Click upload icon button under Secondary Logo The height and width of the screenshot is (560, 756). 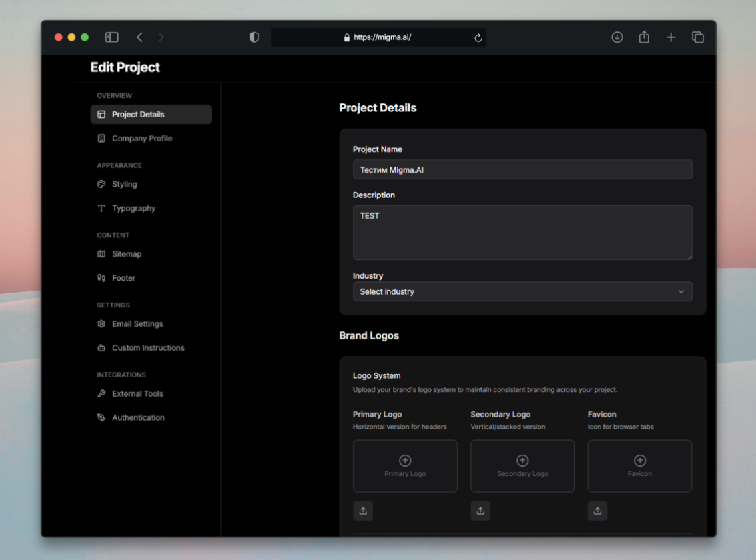coord(480,511)
